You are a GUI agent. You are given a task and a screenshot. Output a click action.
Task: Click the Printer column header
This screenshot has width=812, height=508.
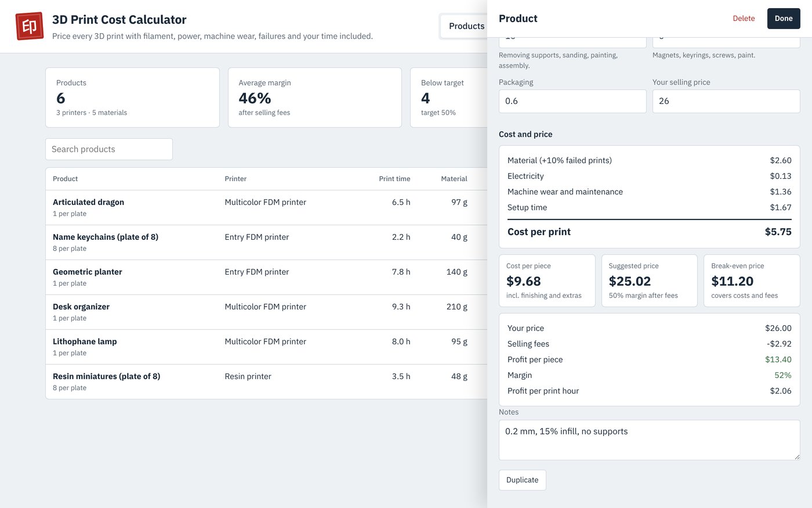[235, 179]
